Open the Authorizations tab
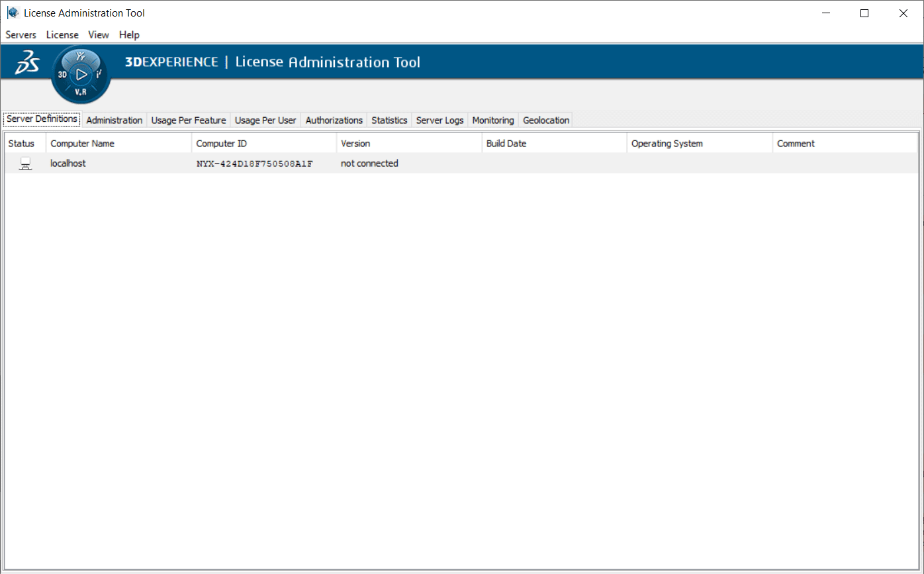Image resolution: width=924 pixels, height=574 pixels. click(334, 120)
